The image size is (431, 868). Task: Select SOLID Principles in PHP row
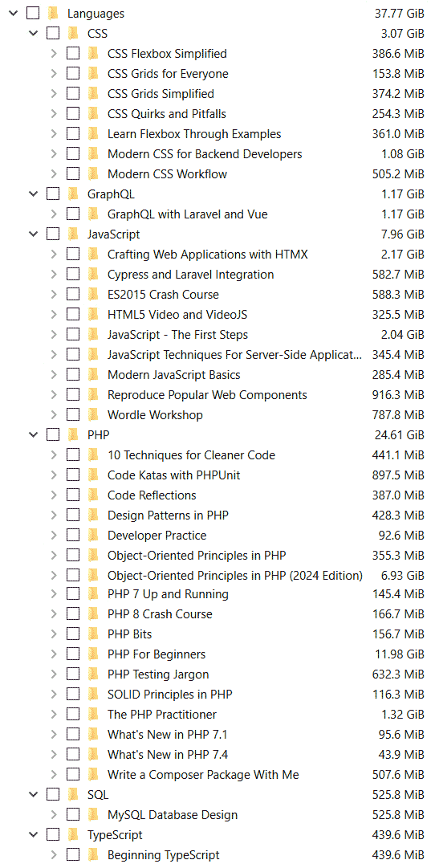pyautogui.click(x=170, y=695)
